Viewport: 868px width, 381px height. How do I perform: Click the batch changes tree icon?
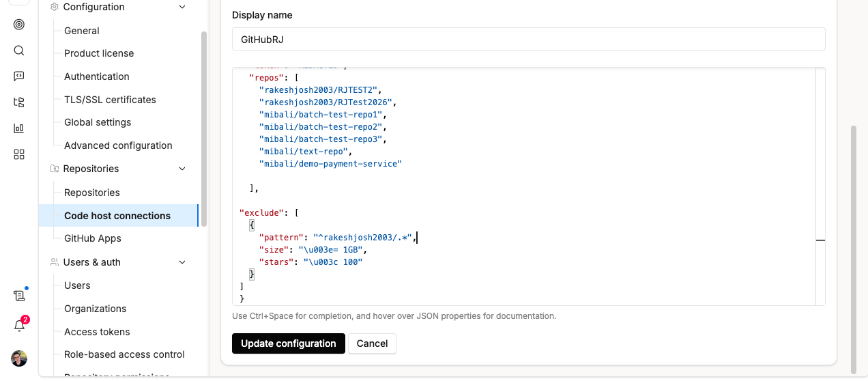(x=19, y=102)
